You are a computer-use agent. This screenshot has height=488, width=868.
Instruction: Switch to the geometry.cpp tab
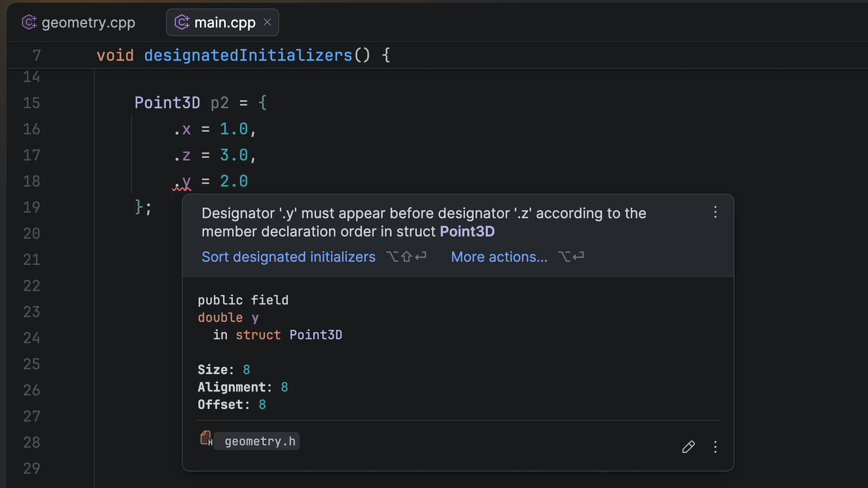point(88,22)
